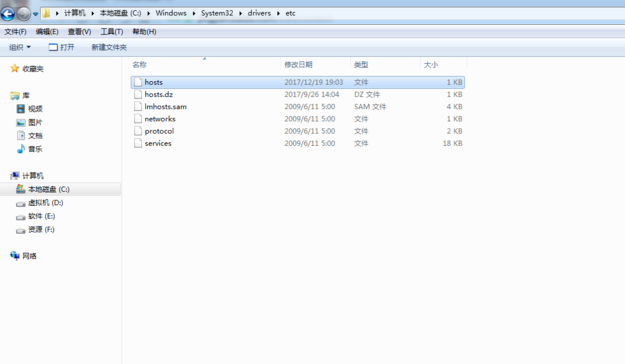Open the 工具(T) menu
The width and height of the screenshot is (625, 364).
coord(112,31)
